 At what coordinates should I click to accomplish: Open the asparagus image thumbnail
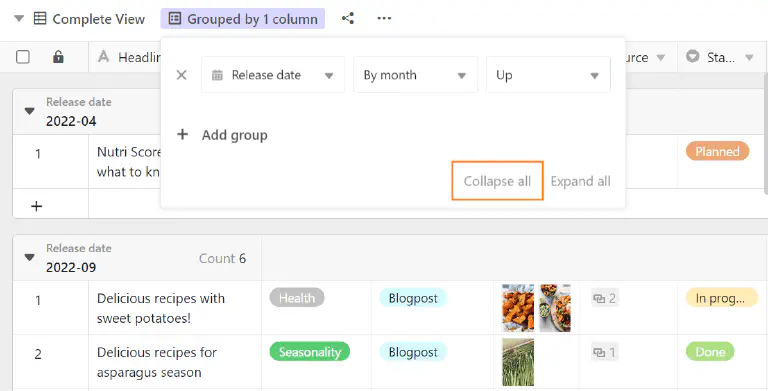coord(518,362)
